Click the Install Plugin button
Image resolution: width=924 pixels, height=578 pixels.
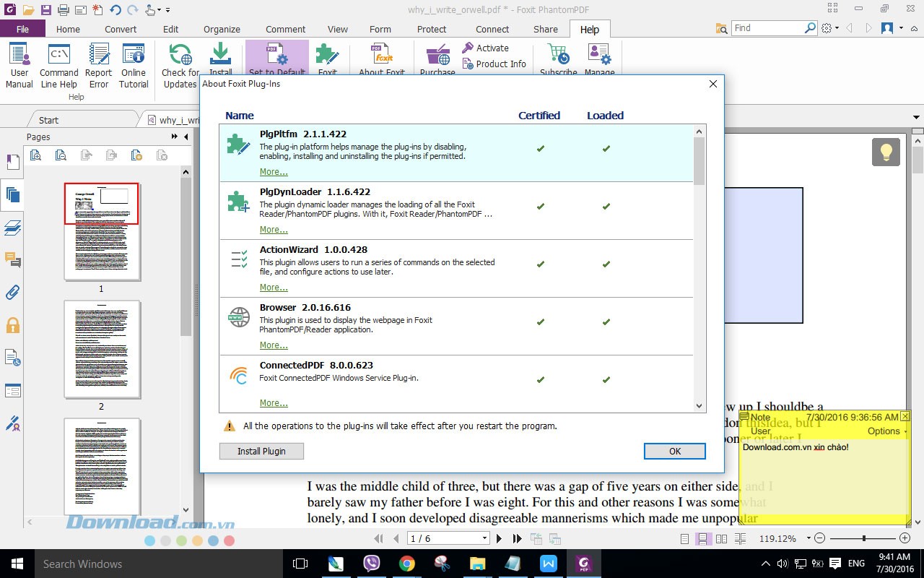[x=261, y=452]
